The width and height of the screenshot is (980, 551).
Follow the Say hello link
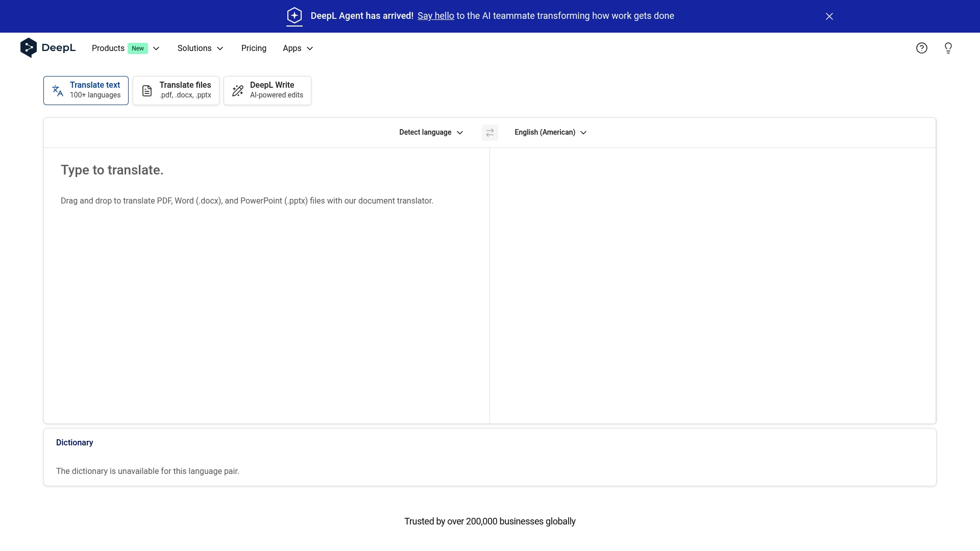(435, 16)
